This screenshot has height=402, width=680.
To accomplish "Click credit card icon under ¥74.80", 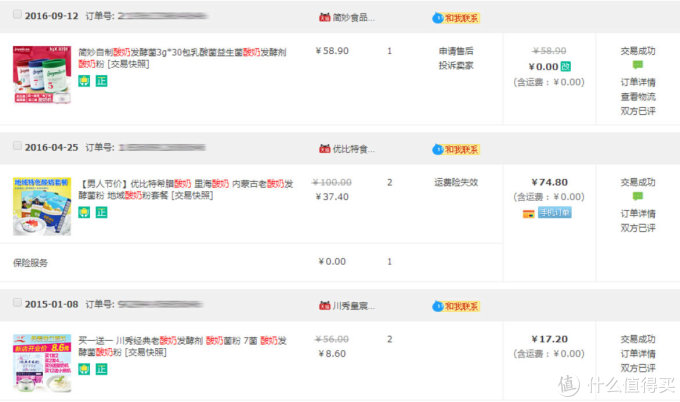I will click(x=528, y=213).
